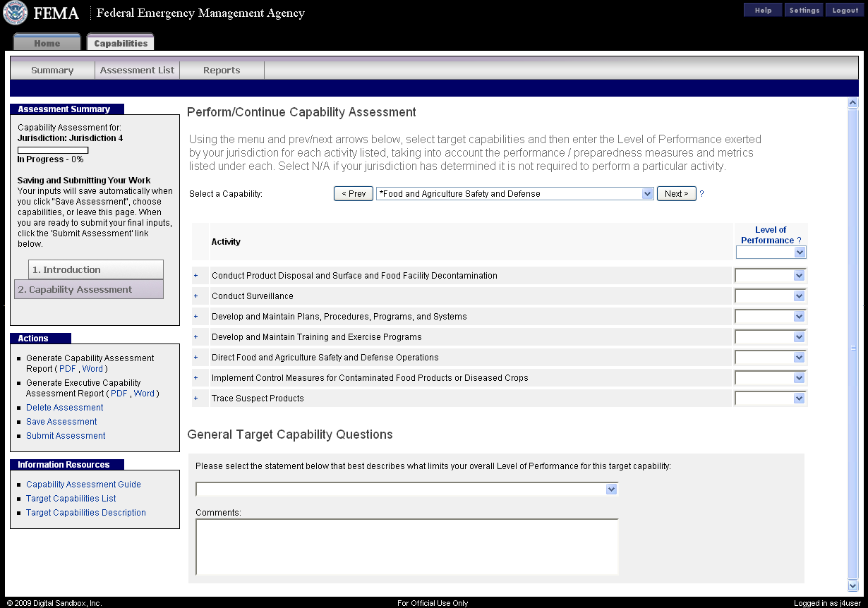868x608 pixels.
Task: Click the Logout button
Action: pos(845,10)
